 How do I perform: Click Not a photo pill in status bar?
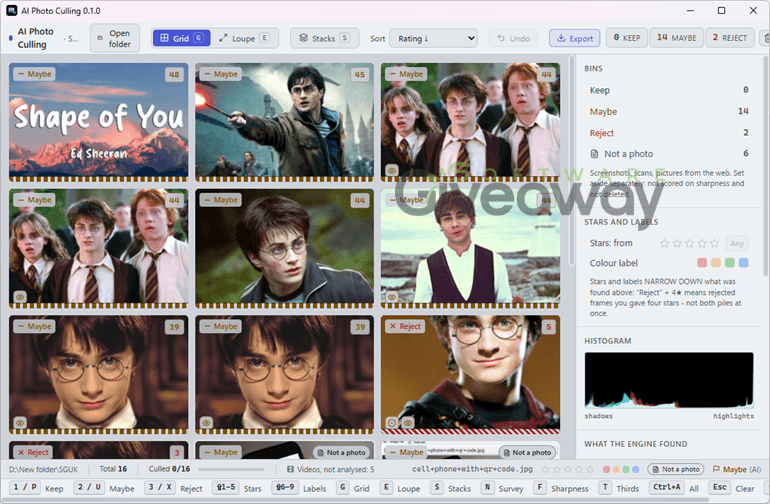click(676, 469)
